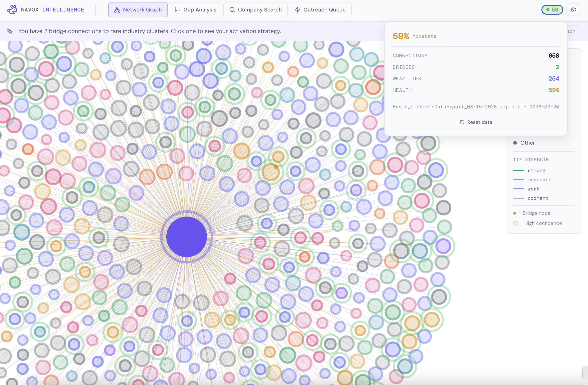588x385 pixels.
Task: Select the large central purple node
Action: (187, 237)
